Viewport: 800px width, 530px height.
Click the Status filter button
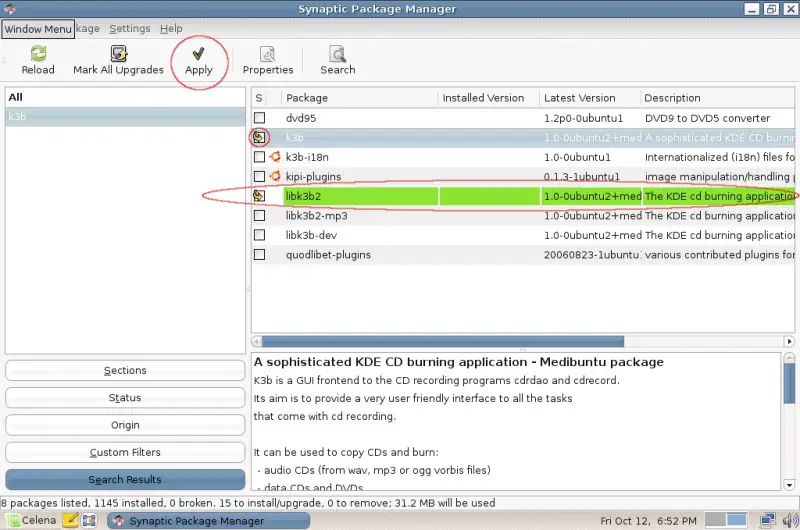click(x=125, y=397)
